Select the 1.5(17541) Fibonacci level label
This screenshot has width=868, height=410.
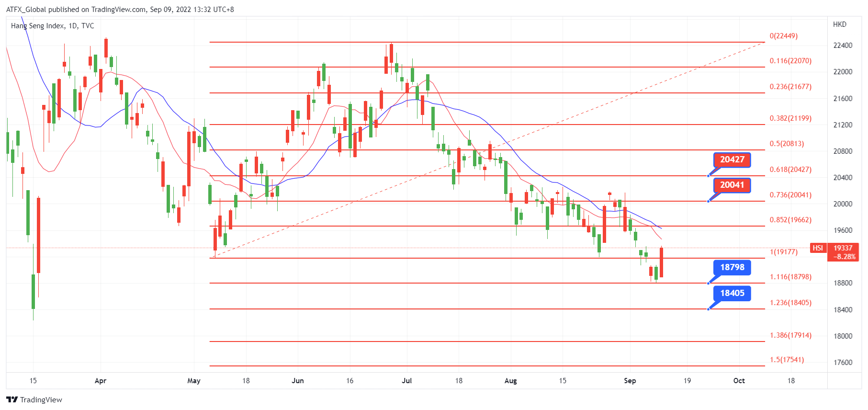click(x=787, y=360)
